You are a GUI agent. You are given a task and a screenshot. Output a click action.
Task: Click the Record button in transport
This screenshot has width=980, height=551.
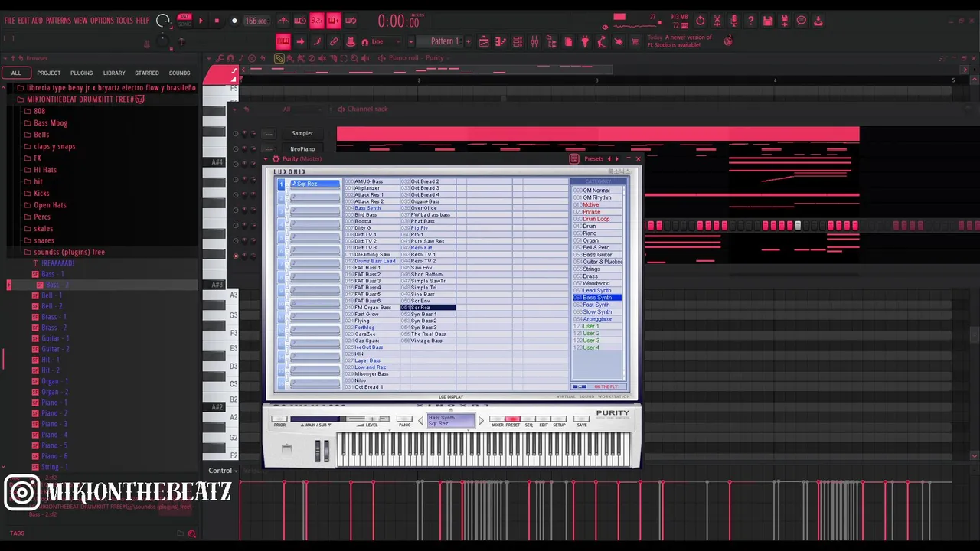pyautogui.click(x=234, y=21)
